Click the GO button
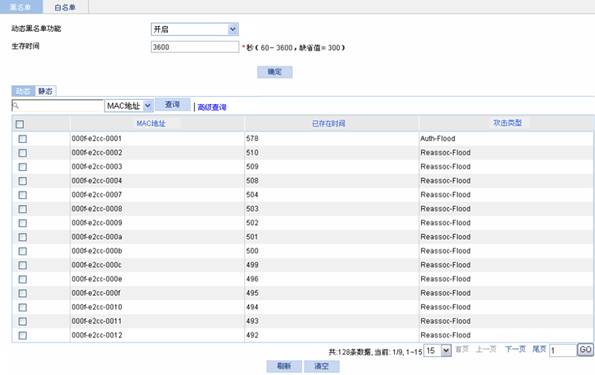This screenshot has height=375, width=595. [585, 350]
